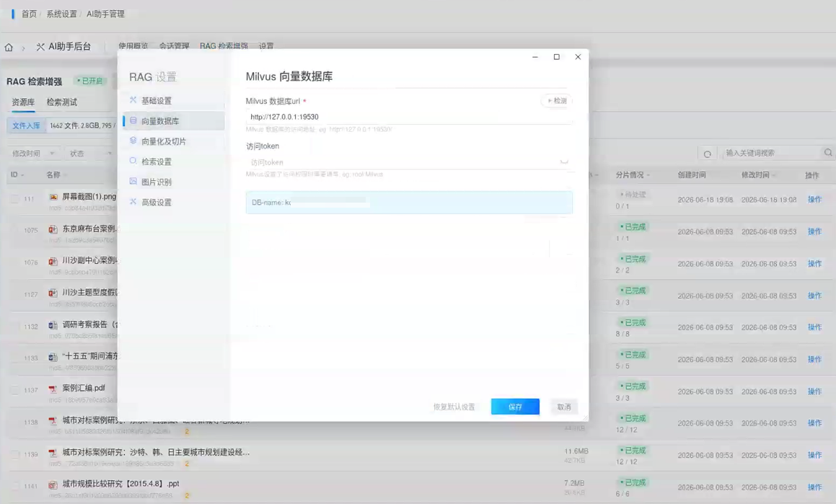This screenshot has width=836, height=504.
Task: Click file icon of row 1138
Action: [53, 421]
